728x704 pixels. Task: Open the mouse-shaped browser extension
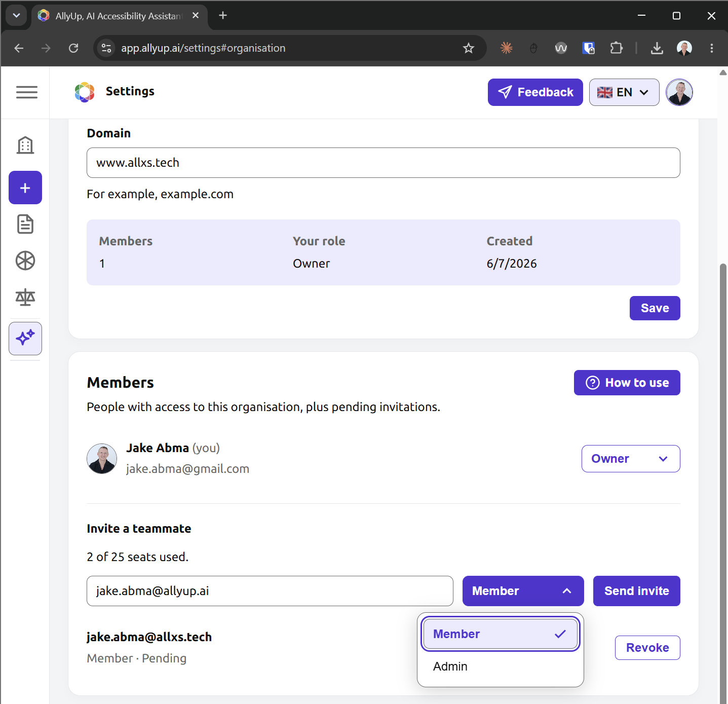coord(533,48)
